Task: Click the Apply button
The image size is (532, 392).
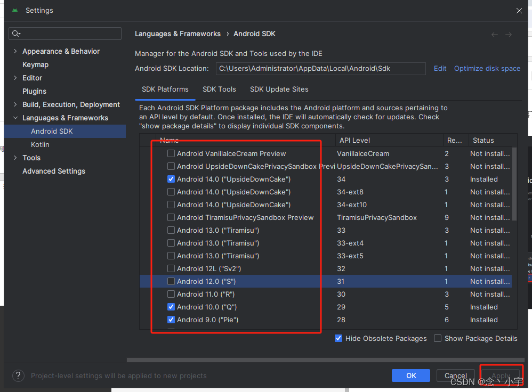Action: tap(501, 375)
